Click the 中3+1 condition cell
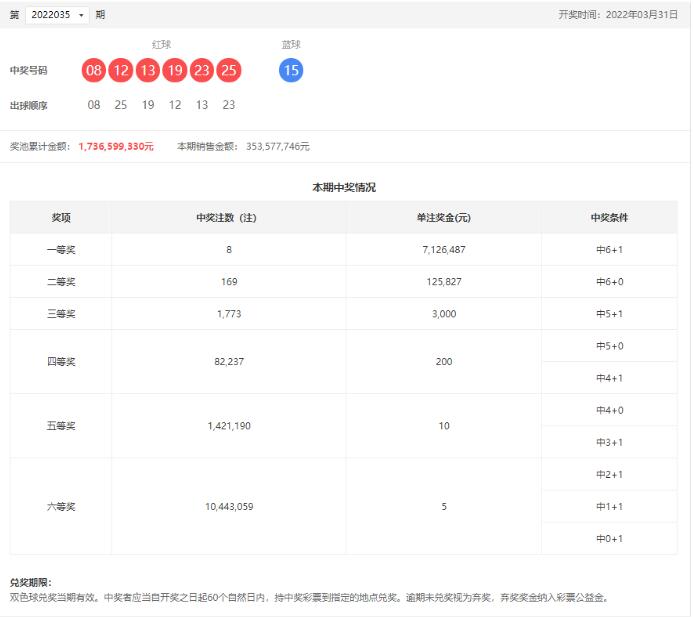The height and width of the screenshot is (617, 694). pyautogui.click(x=609, y=443)
